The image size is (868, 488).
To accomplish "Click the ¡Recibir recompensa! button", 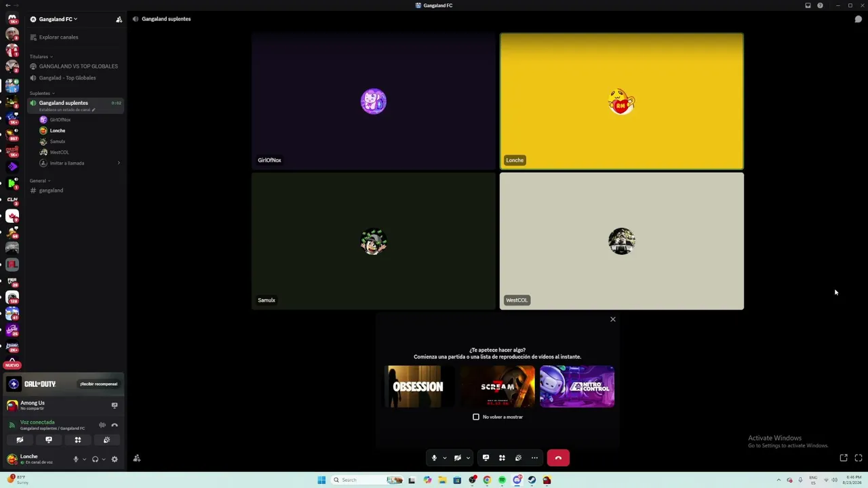I will (98, 384).
